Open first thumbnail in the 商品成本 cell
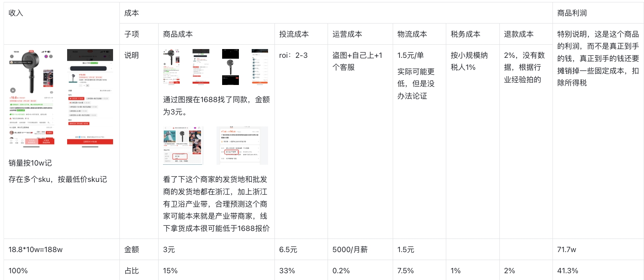The height and width of the screenshot is (280, 644). [171, 67]
